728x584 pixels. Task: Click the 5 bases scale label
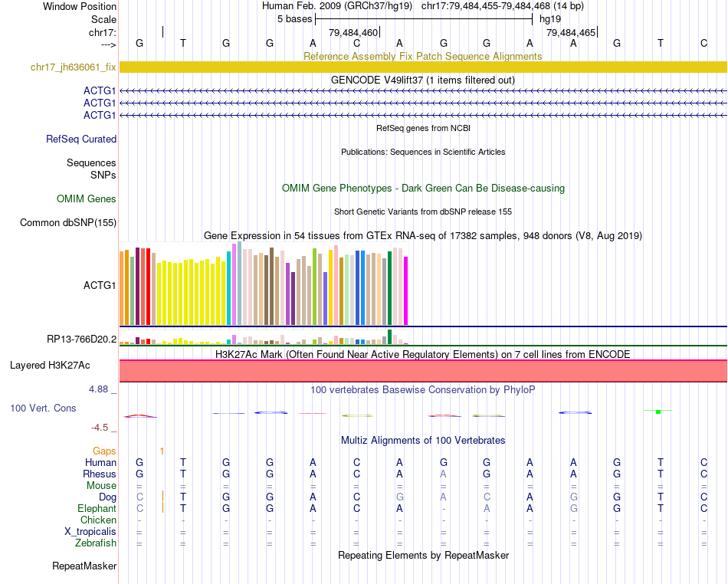click(x=295, y=19)
